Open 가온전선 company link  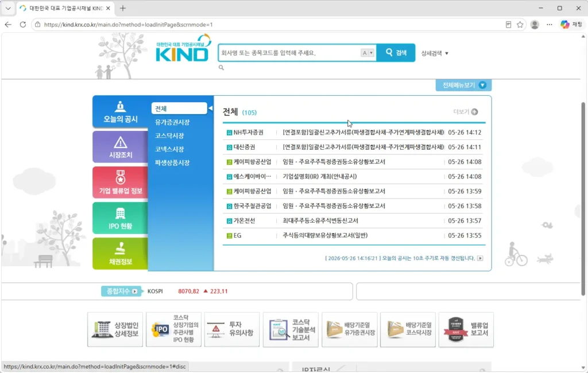tap(244, 220)
